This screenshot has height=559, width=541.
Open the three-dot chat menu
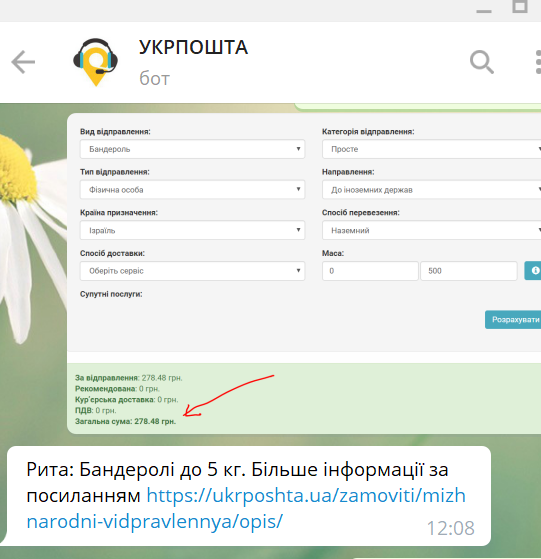[538, 62]
